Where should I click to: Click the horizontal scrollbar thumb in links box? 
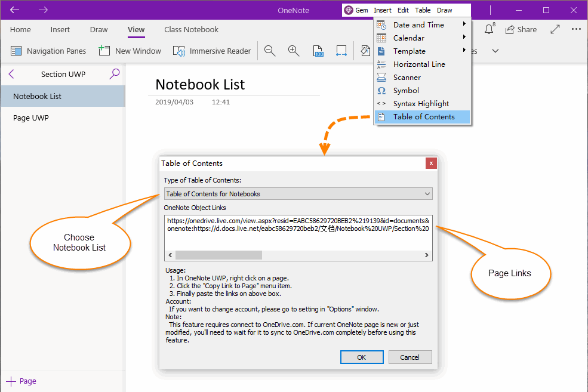click(218, 255)
